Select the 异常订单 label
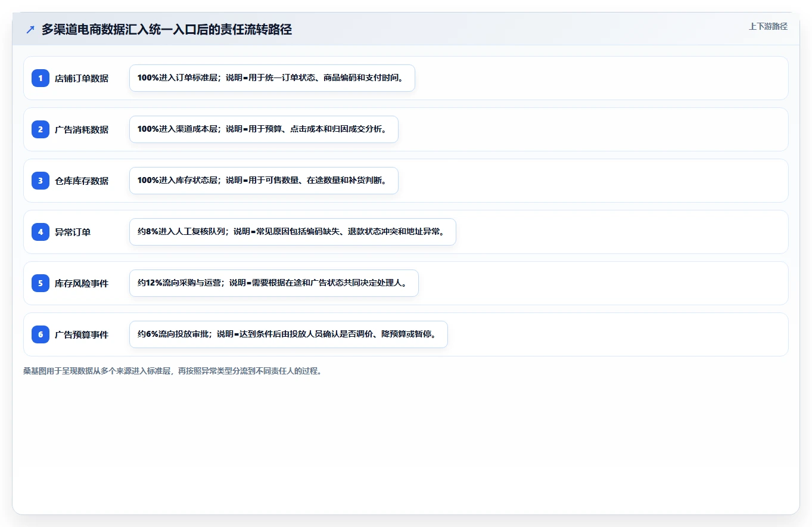Viewport: 812px width, 527px height. tap(73, 232)
